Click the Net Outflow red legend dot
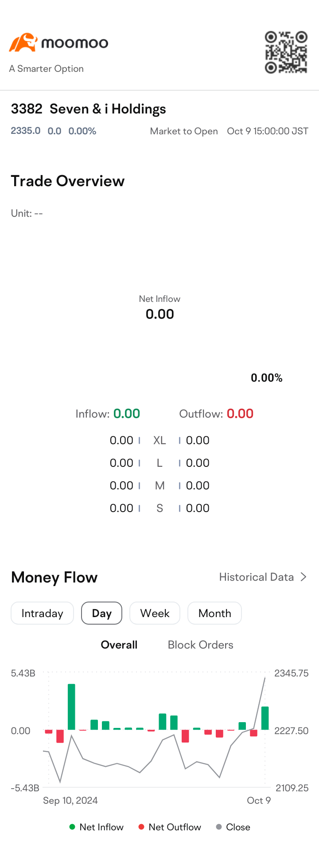The height and width of the screenshot is (868, 319). (141, 827)
